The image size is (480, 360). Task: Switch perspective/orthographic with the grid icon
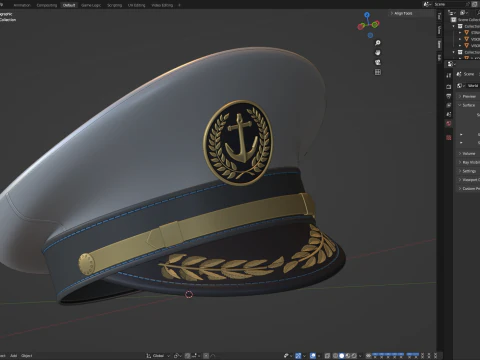(x=378, y=72)
